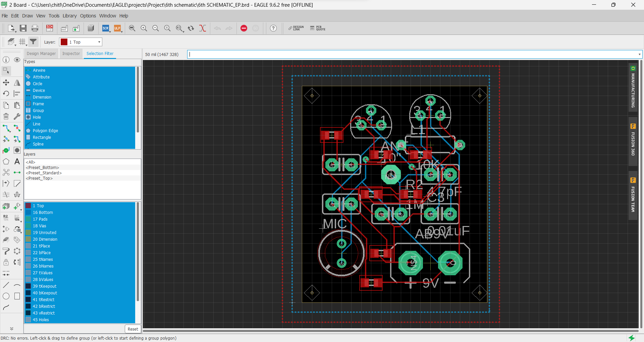644x342 pixels.
Task: Open the Library menu
Action: [x=69, y=16]
